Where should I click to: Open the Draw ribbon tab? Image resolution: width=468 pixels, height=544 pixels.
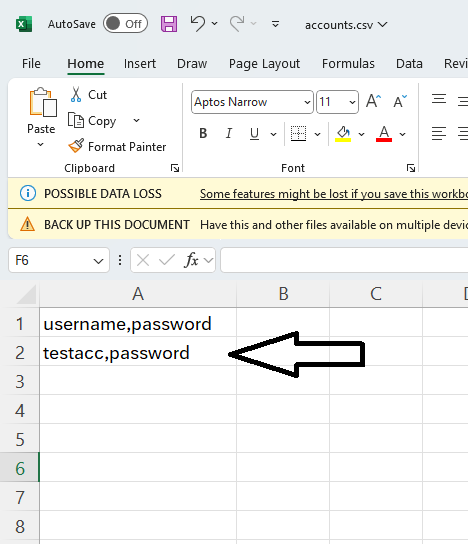pos(192,63)
